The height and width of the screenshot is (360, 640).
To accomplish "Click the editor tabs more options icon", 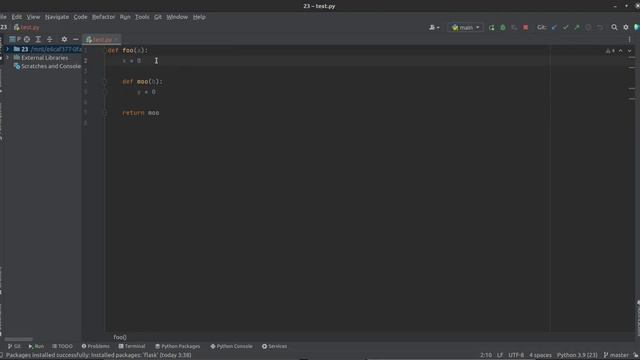I will pyautogui.click(x=629, y=39).
